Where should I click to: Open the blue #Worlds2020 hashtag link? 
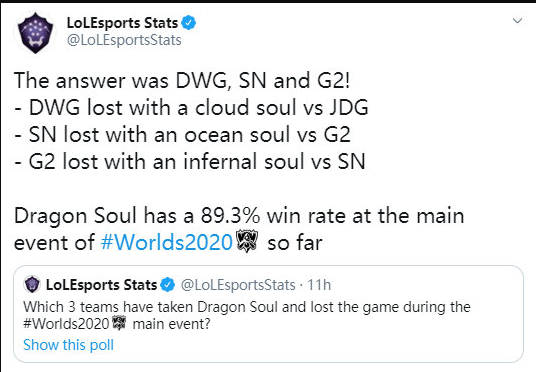coord(166,243)
